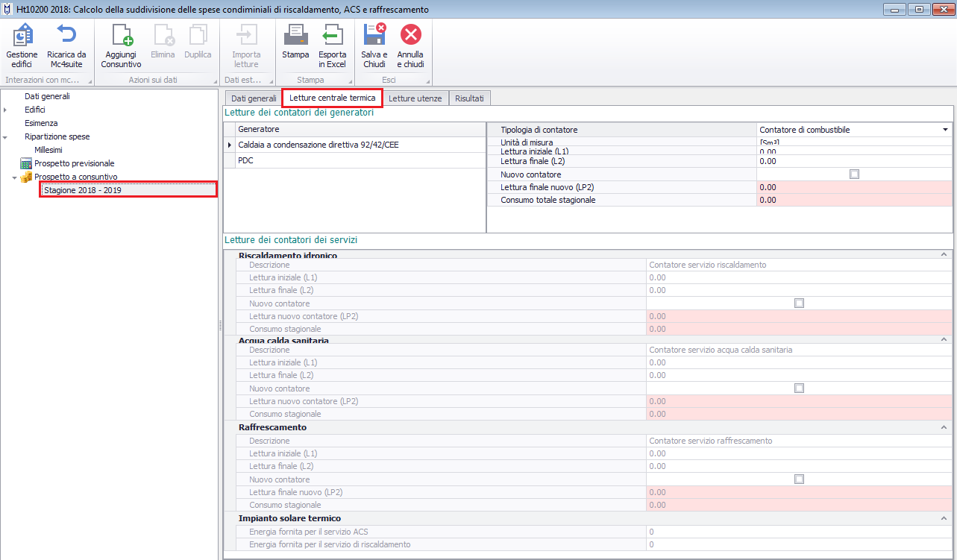Viewport: 957px width, 560px height.
Task: Check Nuovo contatore under Acqua calda sanitaria
Action: point(799,388)
